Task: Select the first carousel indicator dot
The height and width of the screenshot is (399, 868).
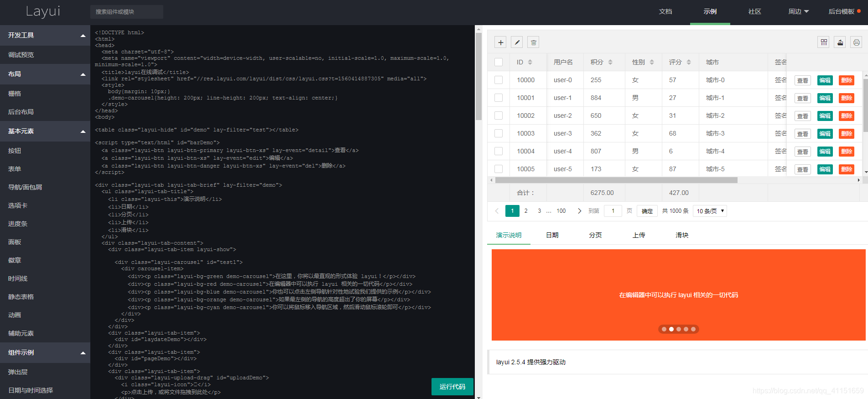Action: (x=664, y=329)
